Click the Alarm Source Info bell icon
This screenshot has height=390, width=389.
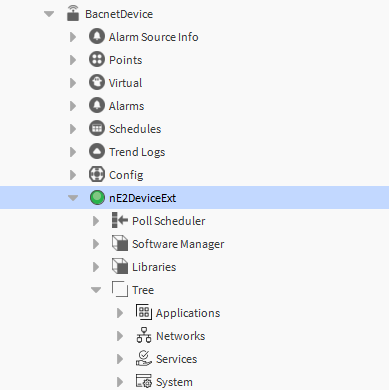[x=97, y=36]
